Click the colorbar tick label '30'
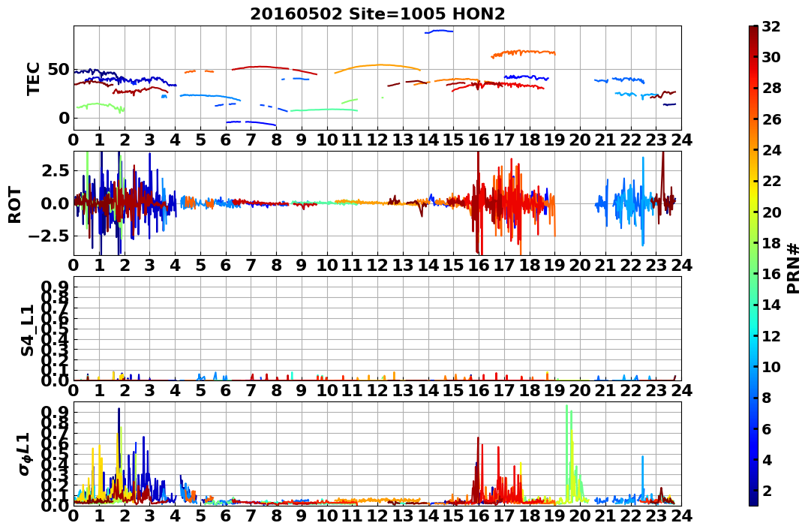Screen dimensions: 808x532 coord(771,57)
